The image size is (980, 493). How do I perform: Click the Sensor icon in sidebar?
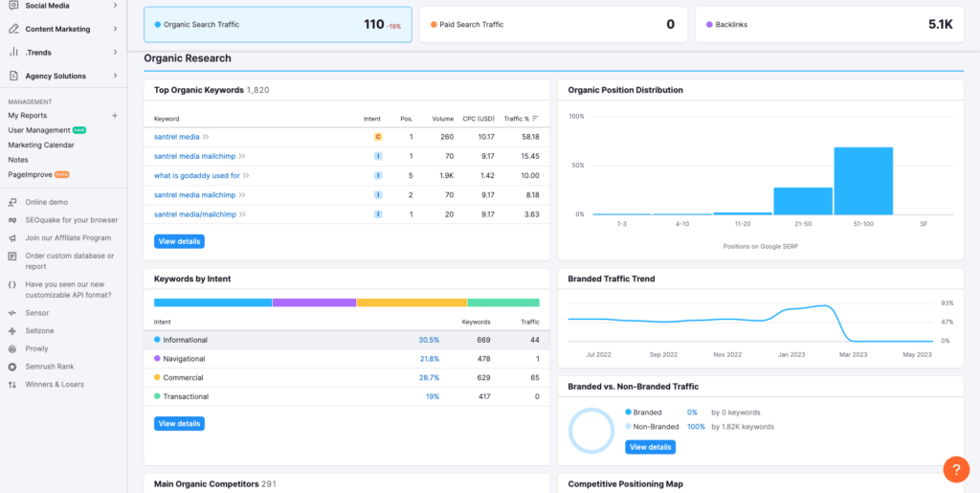pyautogui.click(x=12, y=313)
